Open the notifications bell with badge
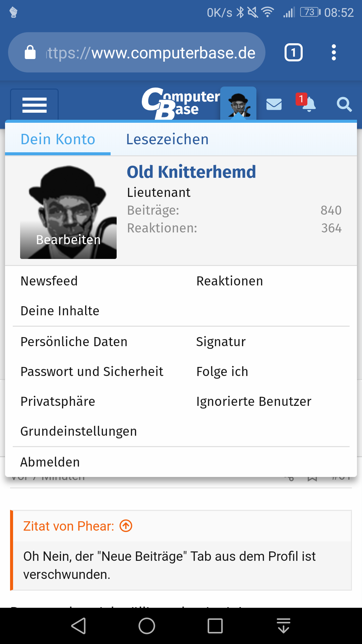The image size is (362, 644). 306,102
